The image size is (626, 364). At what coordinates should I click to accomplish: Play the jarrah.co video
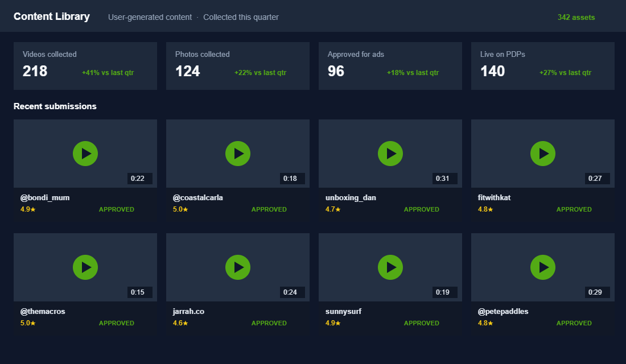pos(237,267)
